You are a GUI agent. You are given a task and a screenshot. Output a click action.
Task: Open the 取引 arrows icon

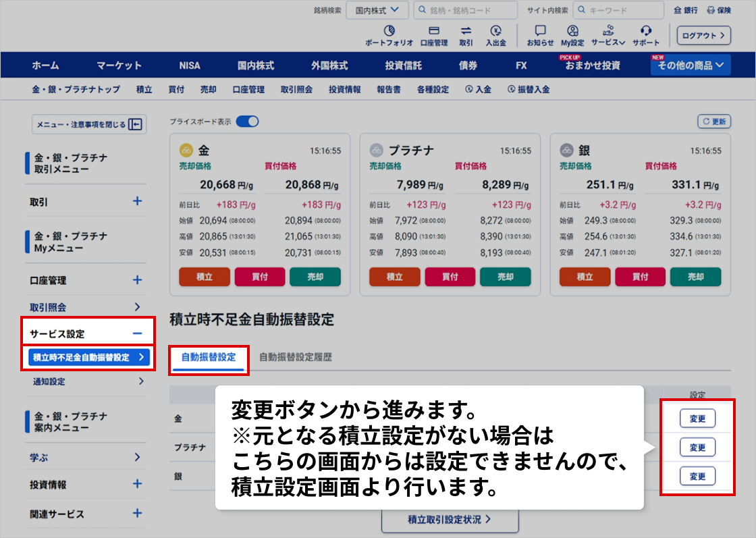click(x=466, y=31)
